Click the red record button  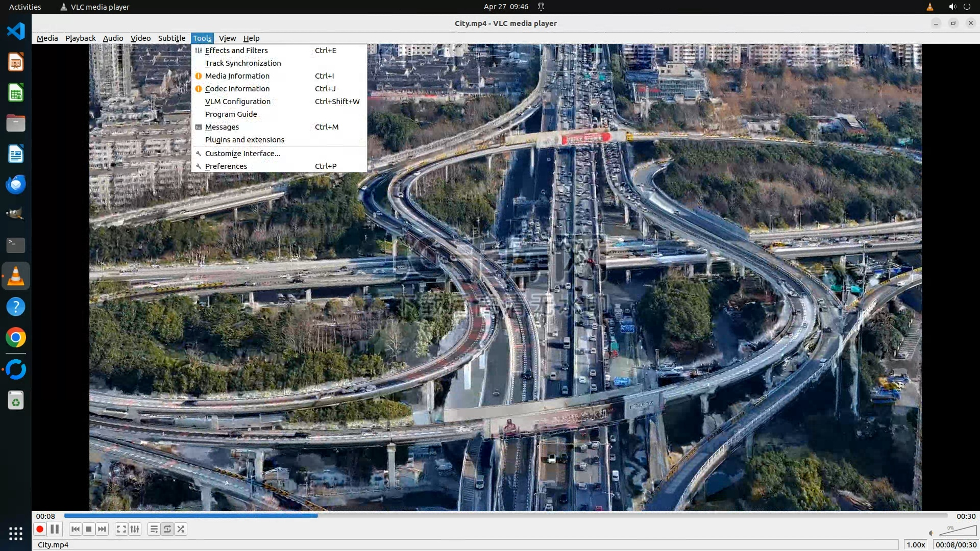[40, 529]
